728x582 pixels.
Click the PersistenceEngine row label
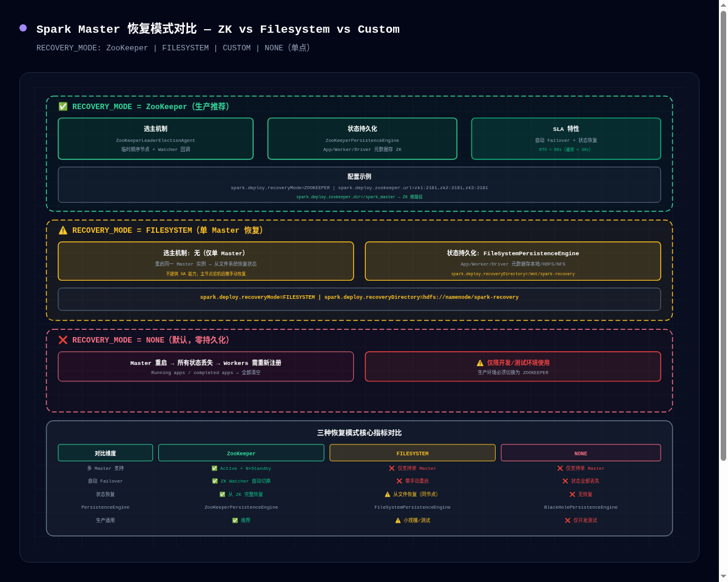106,507
